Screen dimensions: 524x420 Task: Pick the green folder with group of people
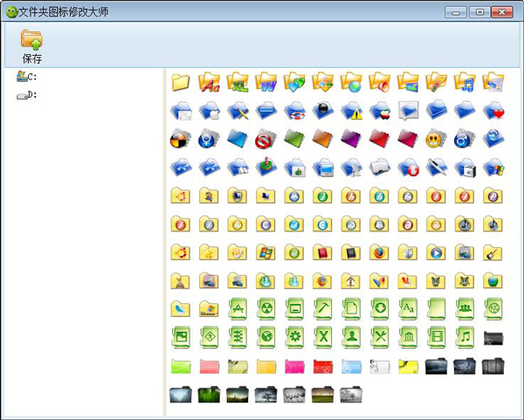point(465,309)
